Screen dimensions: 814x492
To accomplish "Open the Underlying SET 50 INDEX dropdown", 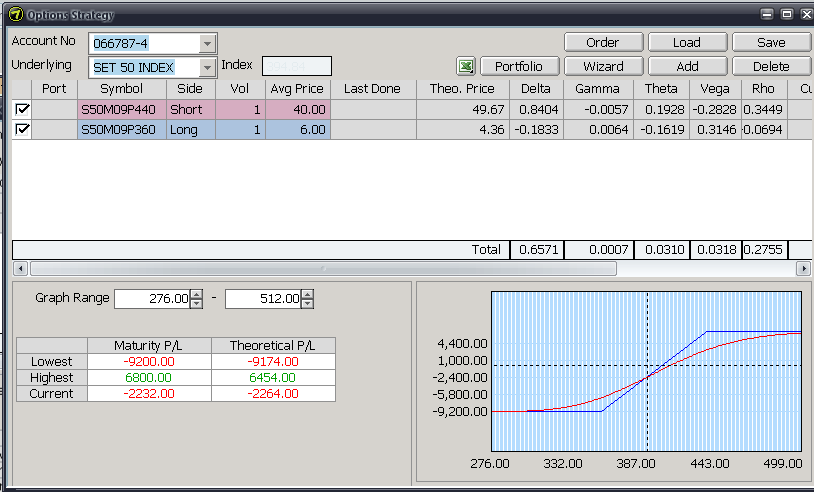I will 207,67.
